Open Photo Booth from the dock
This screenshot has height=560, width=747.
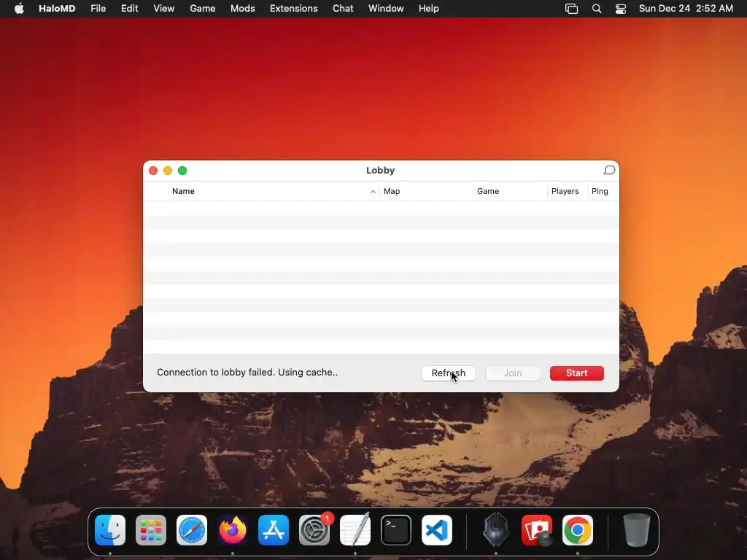click(537, 530)
